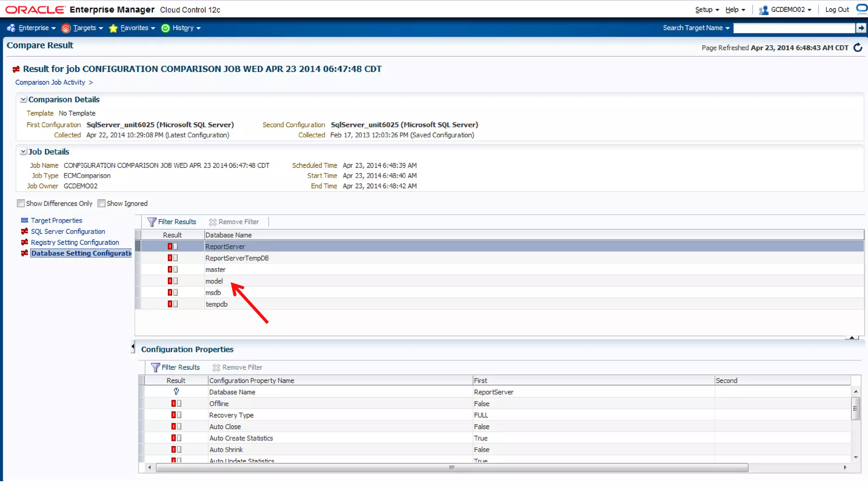The image size is (868, 488).
Task: Click Remove Filter above the database table
Action: pos(234,222)
